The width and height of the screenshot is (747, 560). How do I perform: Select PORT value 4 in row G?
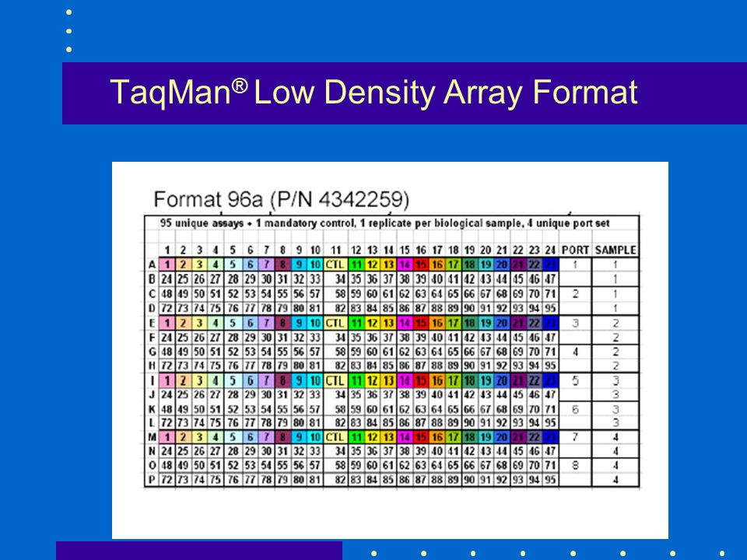575,352
